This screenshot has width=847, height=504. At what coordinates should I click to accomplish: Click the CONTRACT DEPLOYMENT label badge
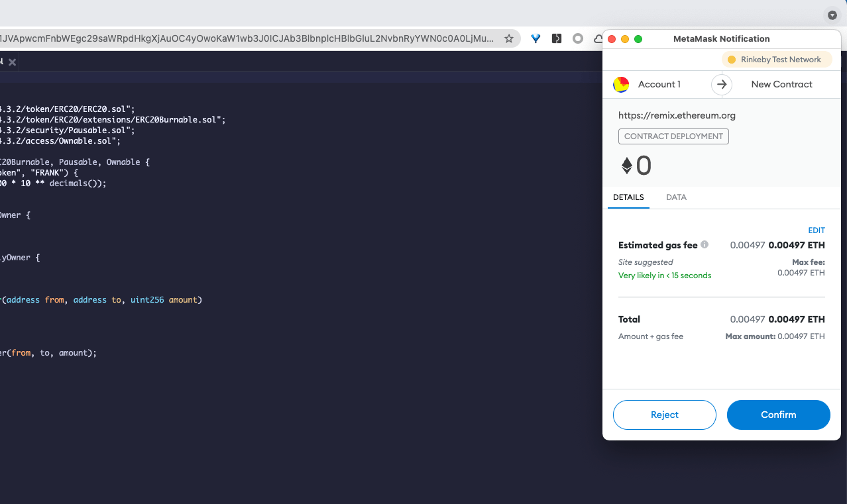[673, 136]
